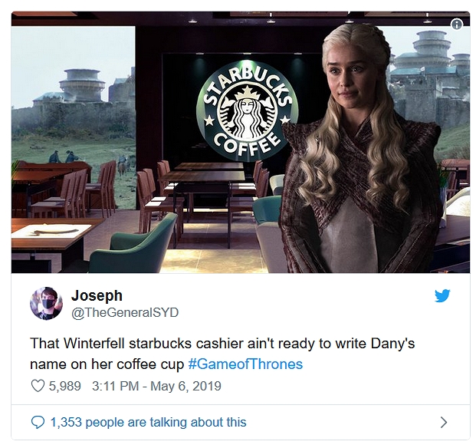Click the info icon on the tweet image
Image resolution: width=476 pixels, height=448 pixels.
457,24
